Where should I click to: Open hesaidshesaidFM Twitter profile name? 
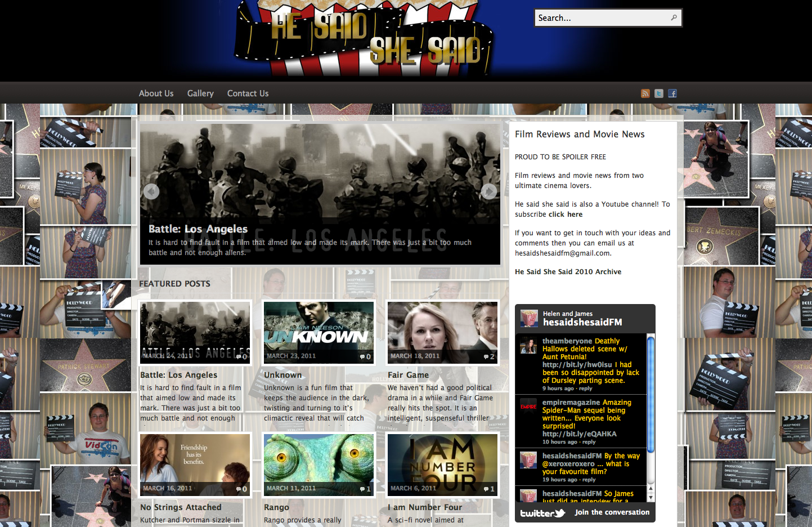[582, 322]
